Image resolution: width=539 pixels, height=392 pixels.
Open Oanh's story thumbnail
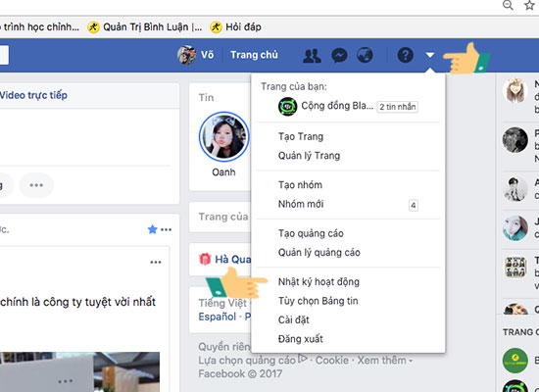coord(223,136)
